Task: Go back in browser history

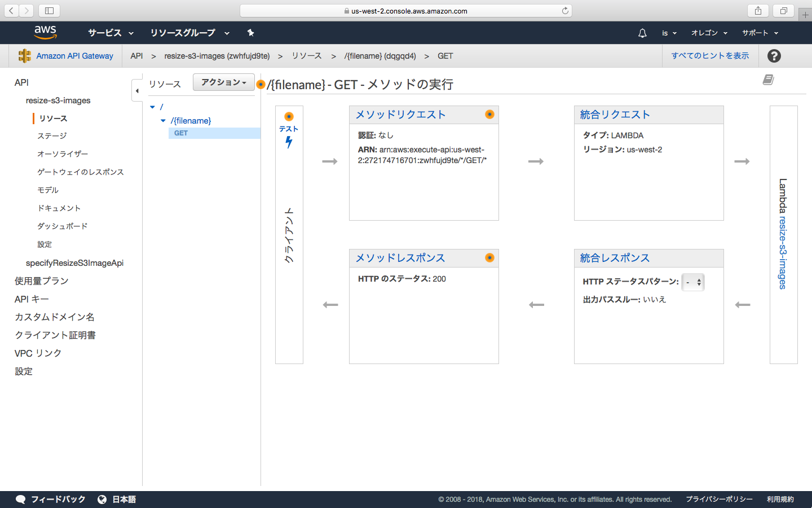Action: point(11,11)
